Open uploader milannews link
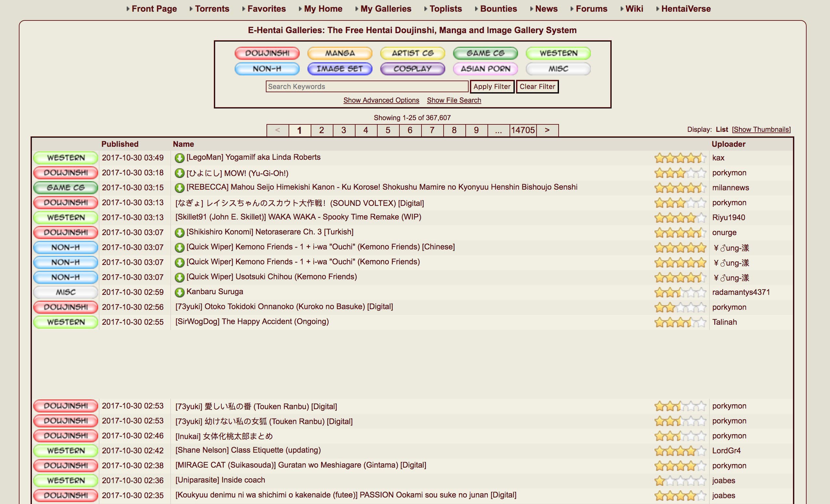The image size is (830, 504). point(731,187)
